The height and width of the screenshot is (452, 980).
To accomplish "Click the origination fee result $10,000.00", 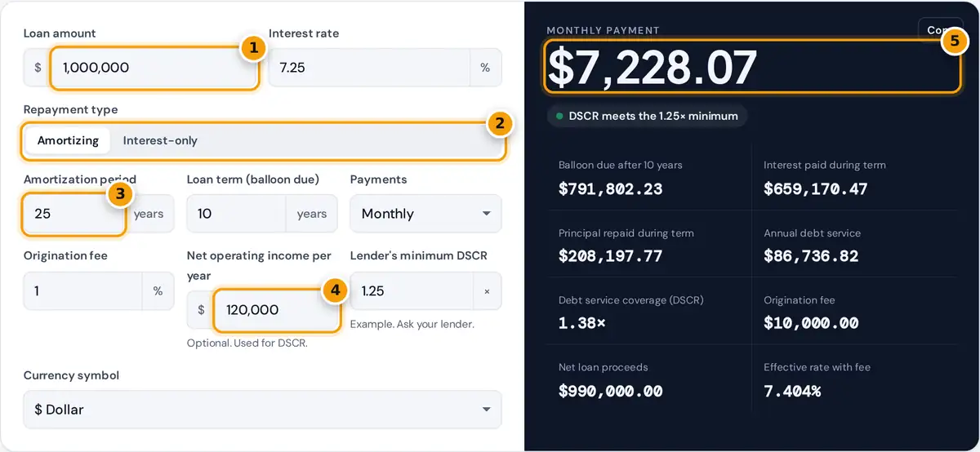I will pos(811,323).
